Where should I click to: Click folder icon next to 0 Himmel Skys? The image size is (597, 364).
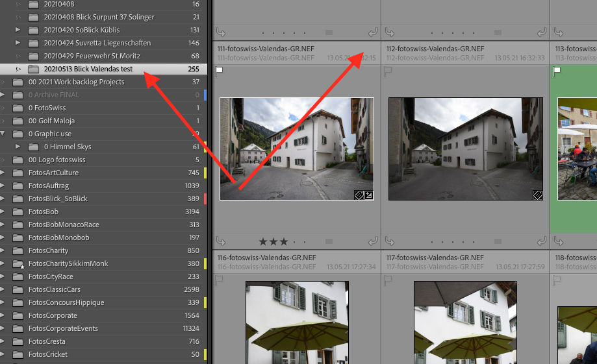(x=34, y=147)
